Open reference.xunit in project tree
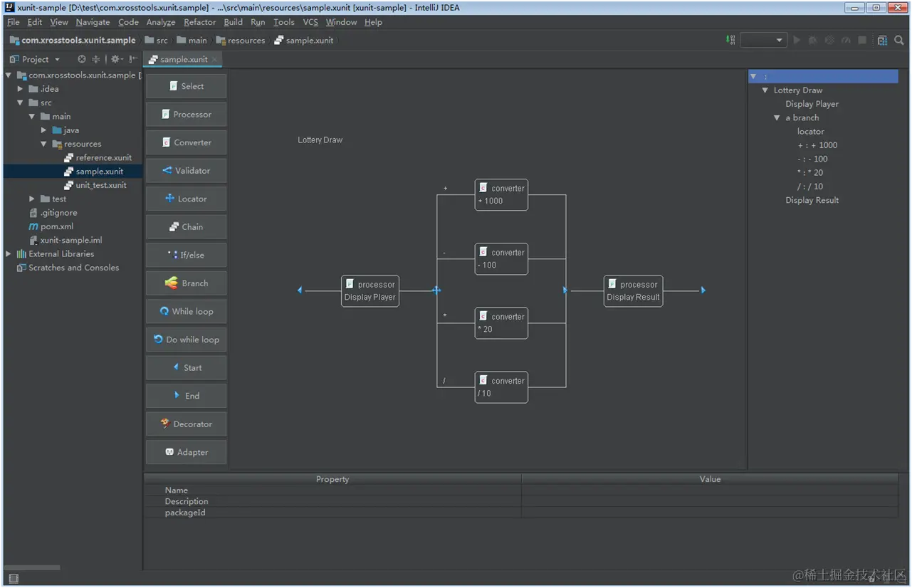The height and width of the screenshot is (588, 912). [x=98, y=158]
